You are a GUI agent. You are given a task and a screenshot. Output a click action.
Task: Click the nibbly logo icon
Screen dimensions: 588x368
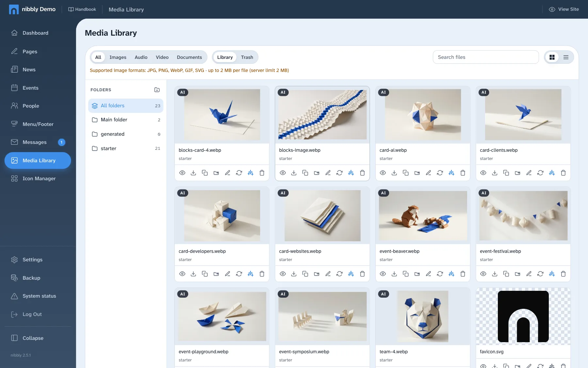(14, 9)
